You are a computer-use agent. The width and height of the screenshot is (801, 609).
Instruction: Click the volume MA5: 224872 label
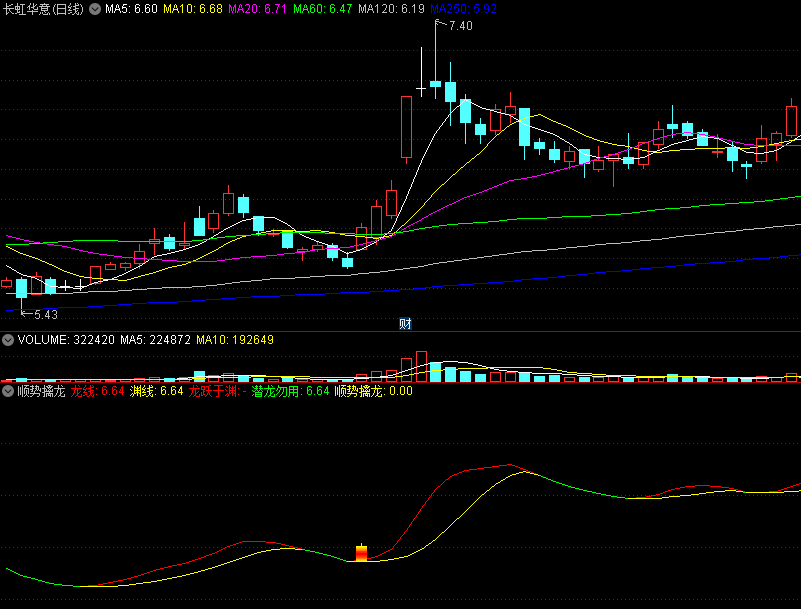click(155, 340)
